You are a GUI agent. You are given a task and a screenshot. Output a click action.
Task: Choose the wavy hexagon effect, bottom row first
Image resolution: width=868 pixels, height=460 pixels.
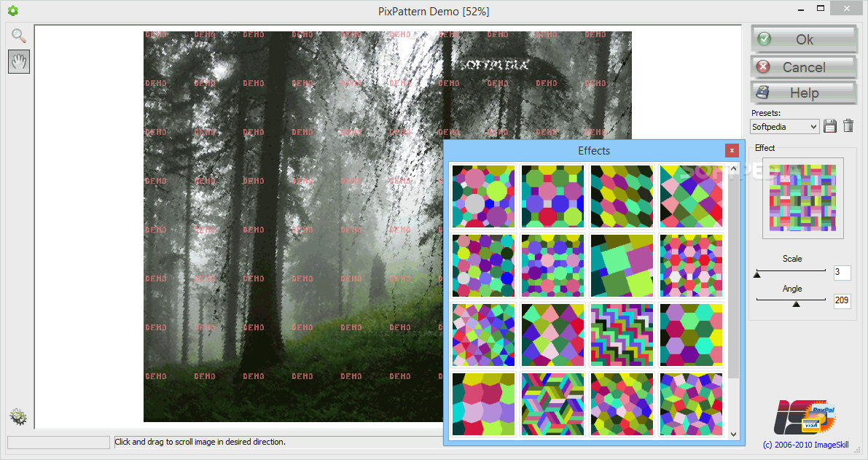coord(483,404)
